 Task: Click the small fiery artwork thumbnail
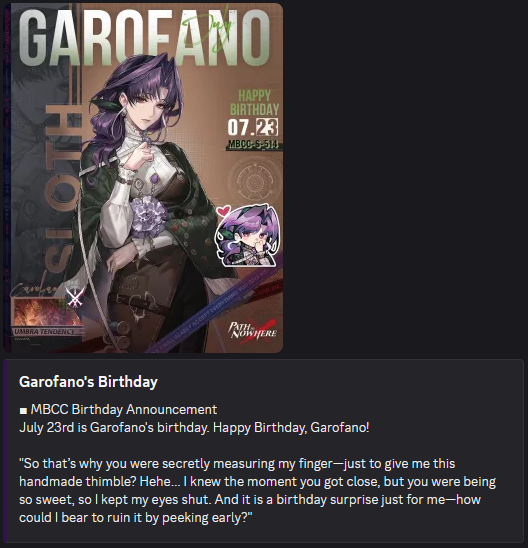tap(45, 312)
